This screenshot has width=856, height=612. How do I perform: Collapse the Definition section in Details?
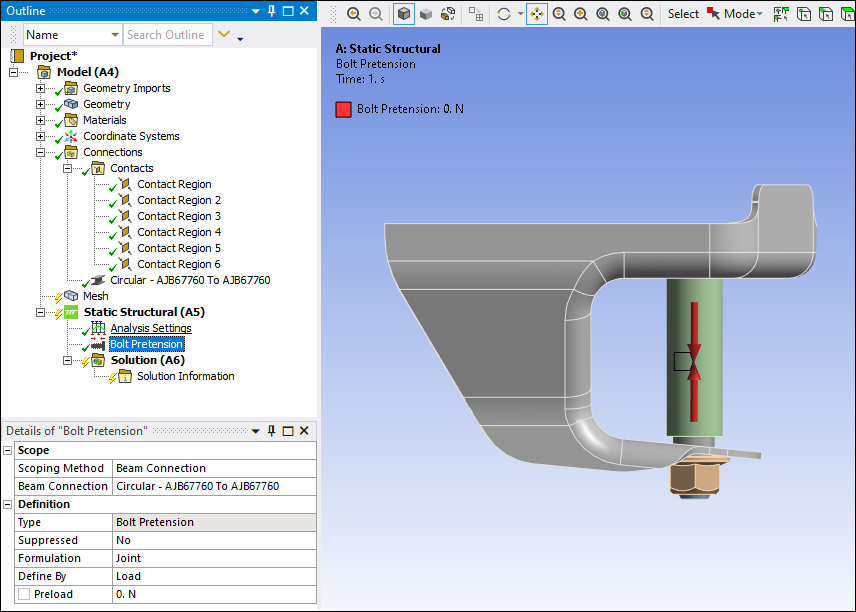tap(8, 505)
